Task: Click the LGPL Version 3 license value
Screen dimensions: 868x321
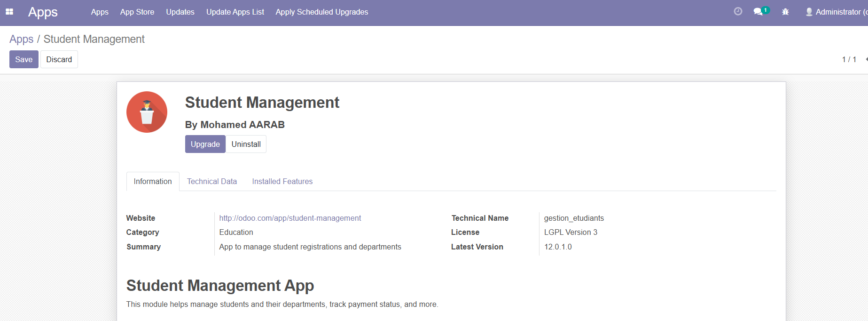Action: coord(571,232)
